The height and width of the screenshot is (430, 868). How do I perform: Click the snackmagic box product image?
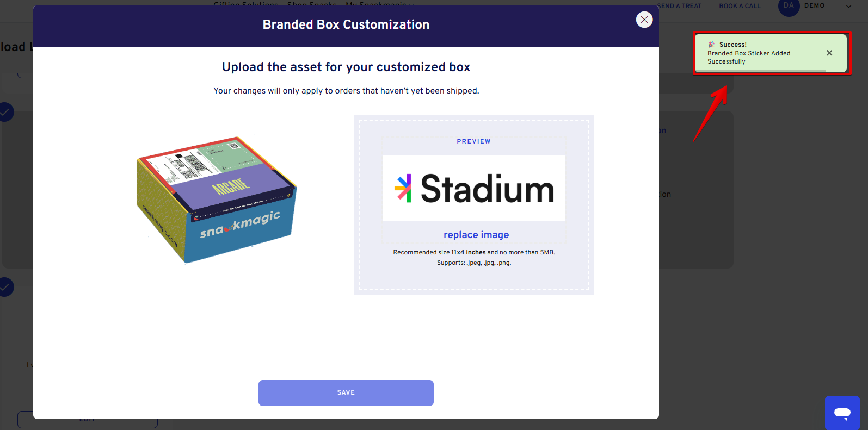pyautogui.click(x=216, y=200)
